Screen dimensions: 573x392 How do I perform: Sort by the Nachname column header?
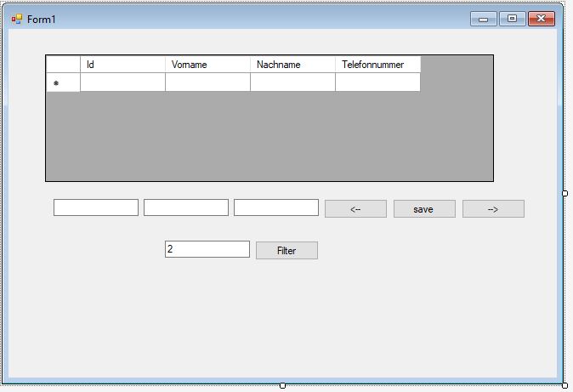[292, 65]
